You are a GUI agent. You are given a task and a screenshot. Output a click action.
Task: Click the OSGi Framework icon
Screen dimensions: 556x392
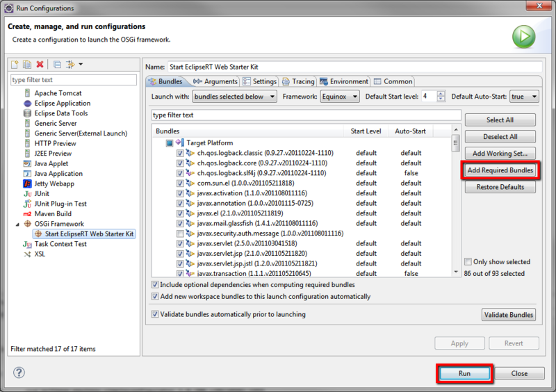(27, 224)
